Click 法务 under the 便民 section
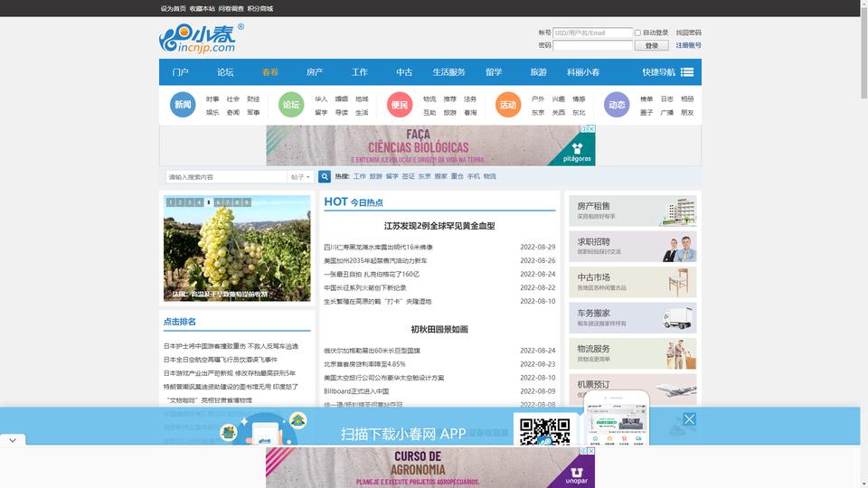Viewport: 868px width, 488px height. 470,99
